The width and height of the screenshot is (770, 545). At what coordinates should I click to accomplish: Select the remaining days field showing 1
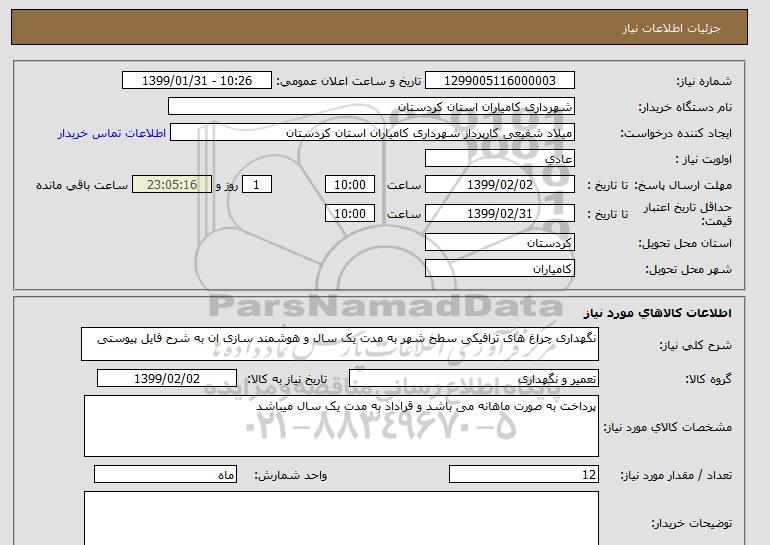pos(256,185)
